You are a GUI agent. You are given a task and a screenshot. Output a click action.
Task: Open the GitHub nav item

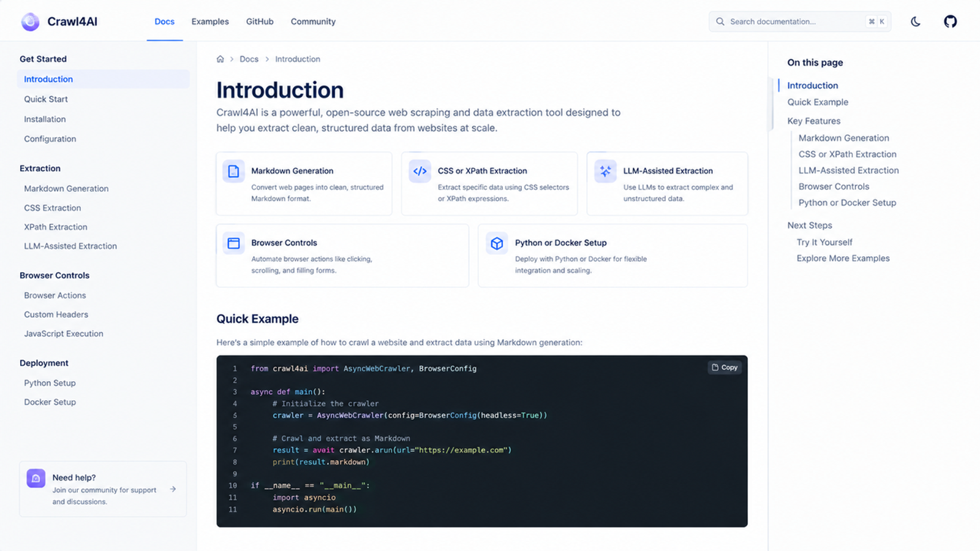tap(260, 21)
